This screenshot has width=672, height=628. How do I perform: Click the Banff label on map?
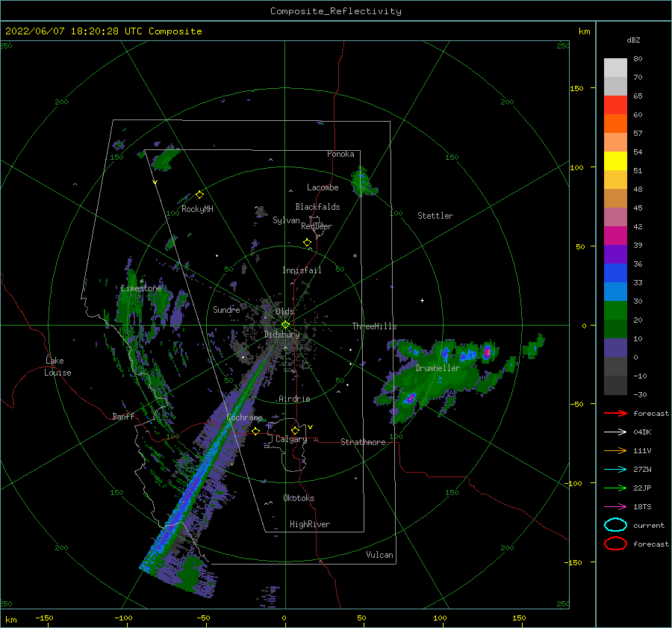(x=123, y=416)
